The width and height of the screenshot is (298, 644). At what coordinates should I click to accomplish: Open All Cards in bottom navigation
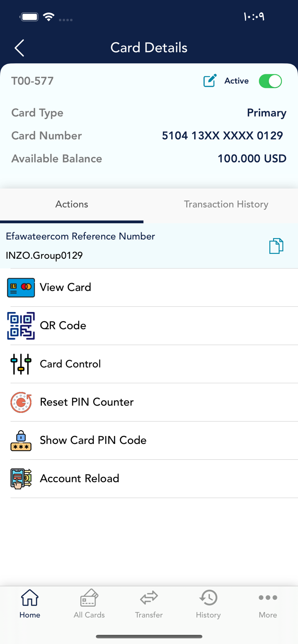tap(89, 603)
